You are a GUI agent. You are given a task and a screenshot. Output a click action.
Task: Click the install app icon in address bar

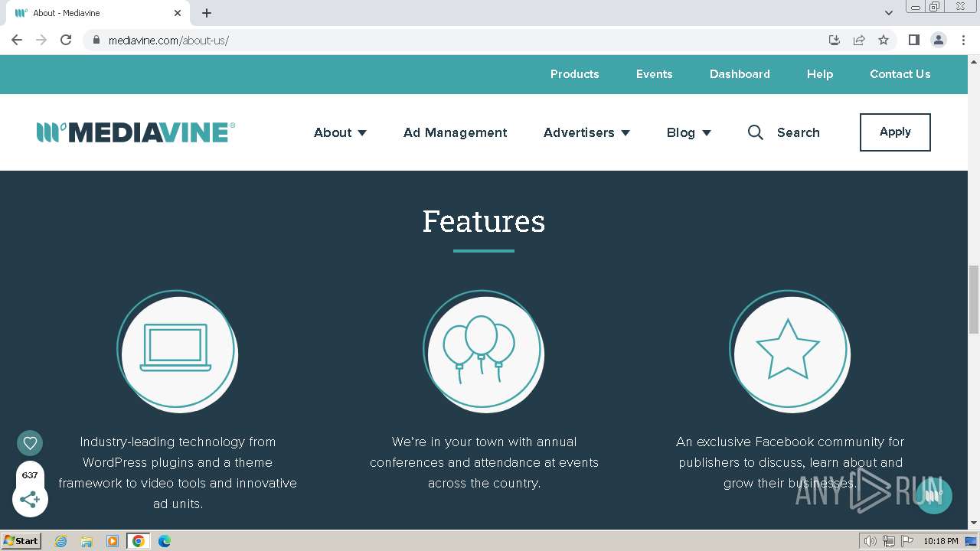coord(835,40)
